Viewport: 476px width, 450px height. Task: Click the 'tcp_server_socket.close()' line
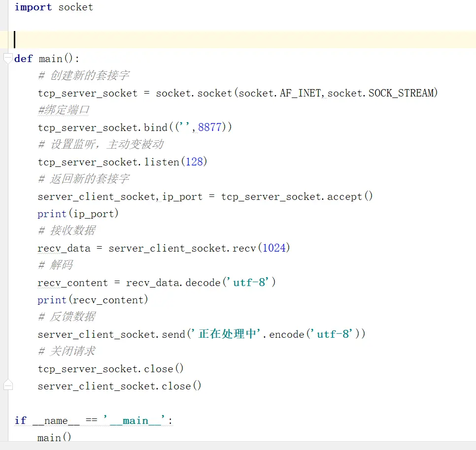110,369
